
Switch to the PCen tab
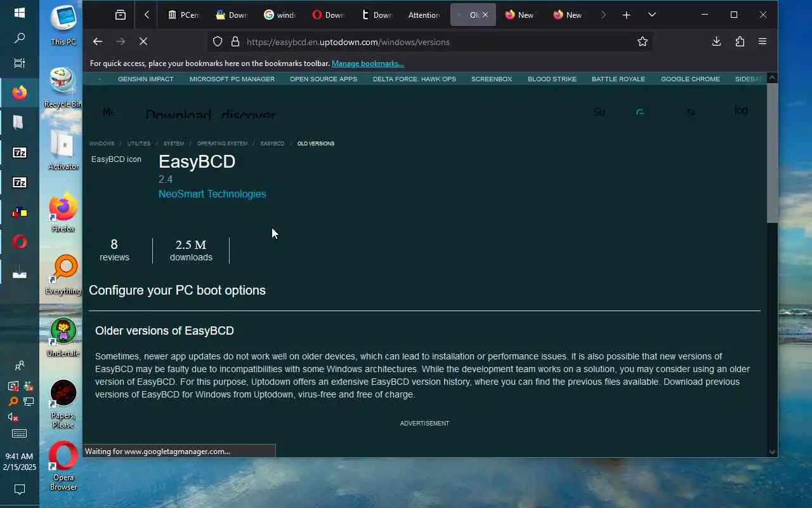click(183, 15)
